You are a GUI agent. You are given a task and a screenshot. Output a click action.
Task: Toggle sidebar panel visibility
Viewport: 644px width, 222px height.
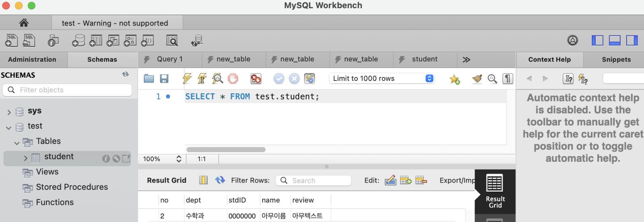(x=597, y=40)
